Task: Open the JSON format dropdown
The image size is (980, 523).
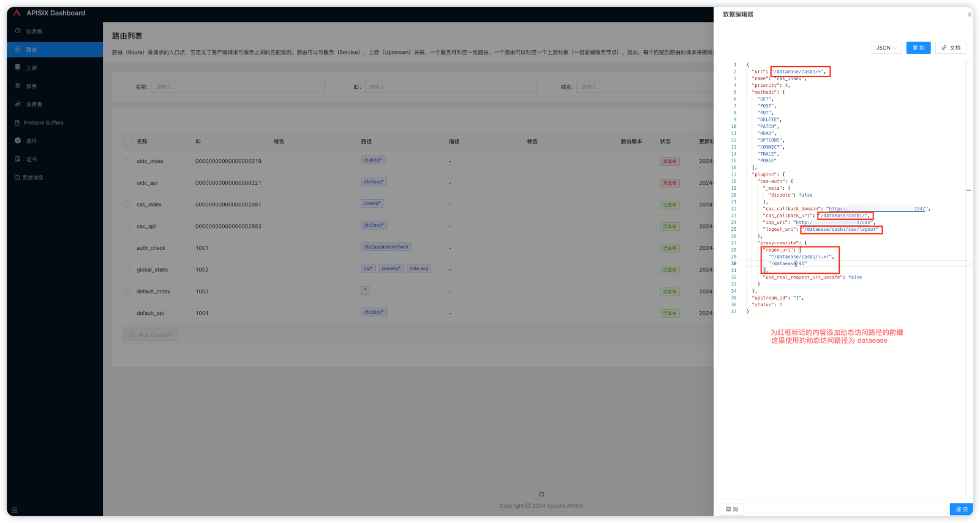Action: pos(887,48)
